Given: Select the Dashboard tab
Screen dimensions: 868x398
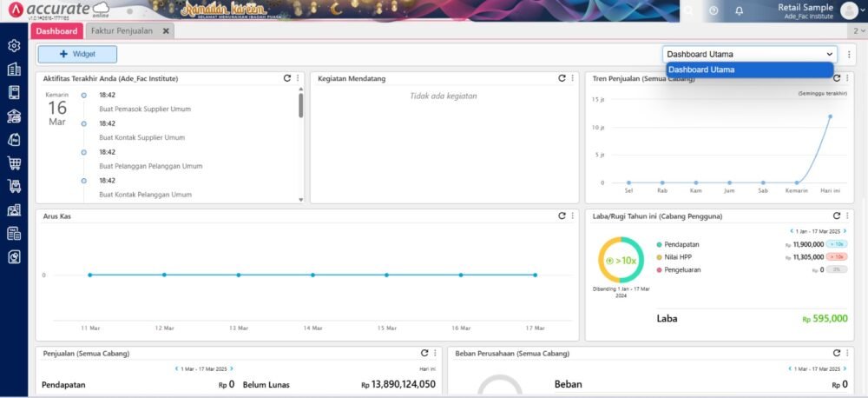Looking at the screenshot, I should click(x=56, y=30).
